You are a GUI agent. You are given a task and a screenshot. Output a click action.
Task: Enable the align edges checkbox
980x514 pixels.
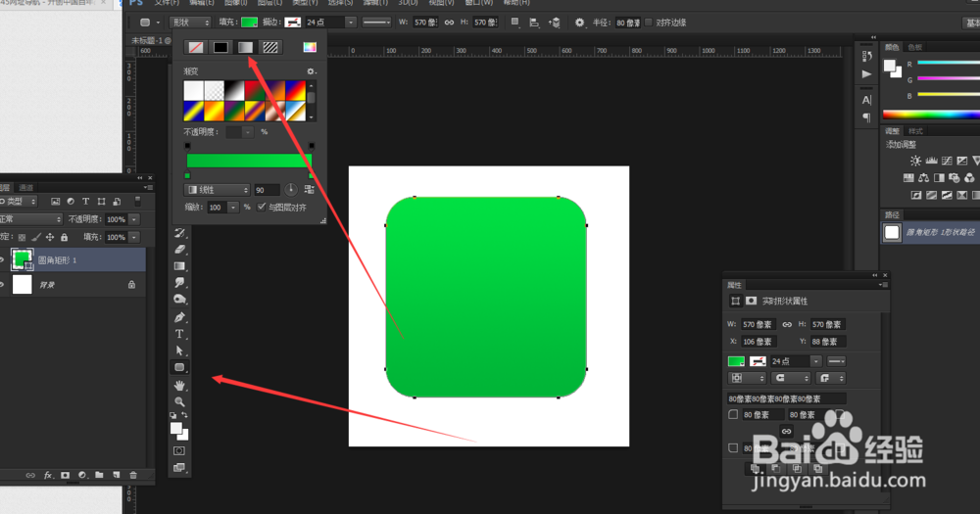[648, 23]
